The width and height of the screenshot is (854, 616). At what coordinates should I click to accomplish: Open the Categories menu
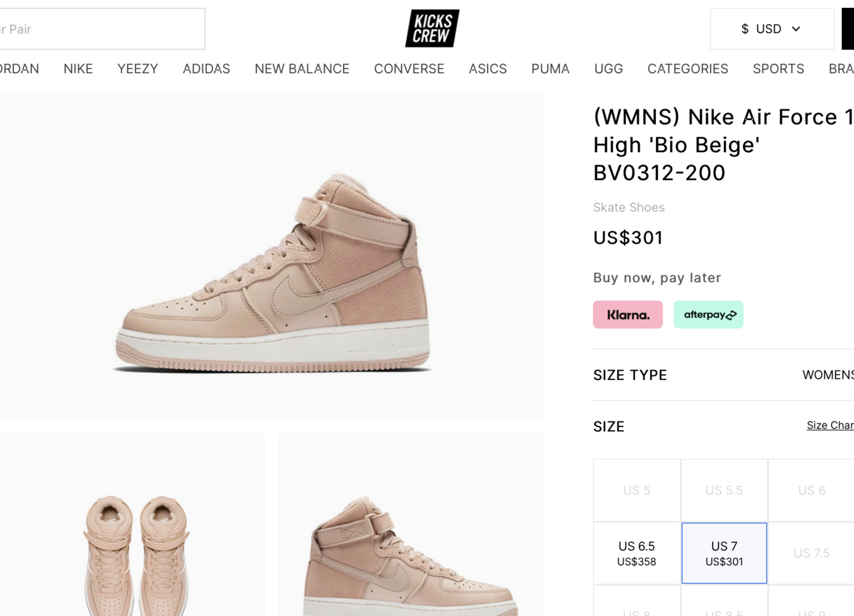(x=687, y=69)
